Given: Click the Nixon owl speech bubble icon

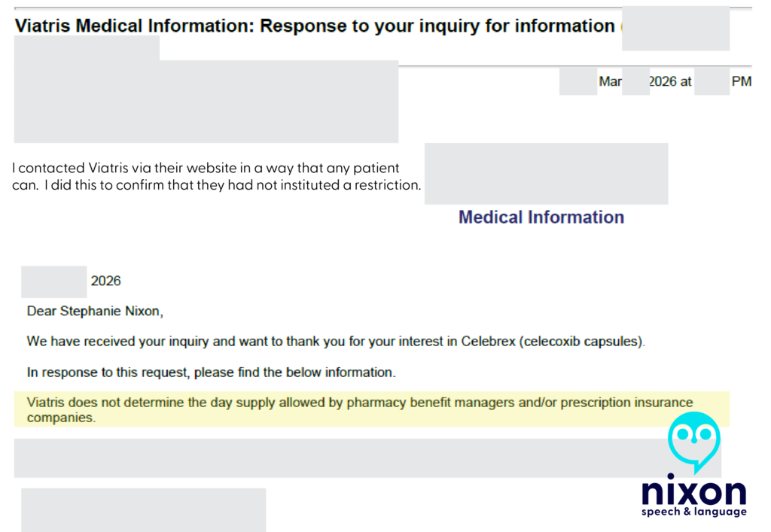Looking at the screenshot, I should pyautogui.click(x=693, y=441).
